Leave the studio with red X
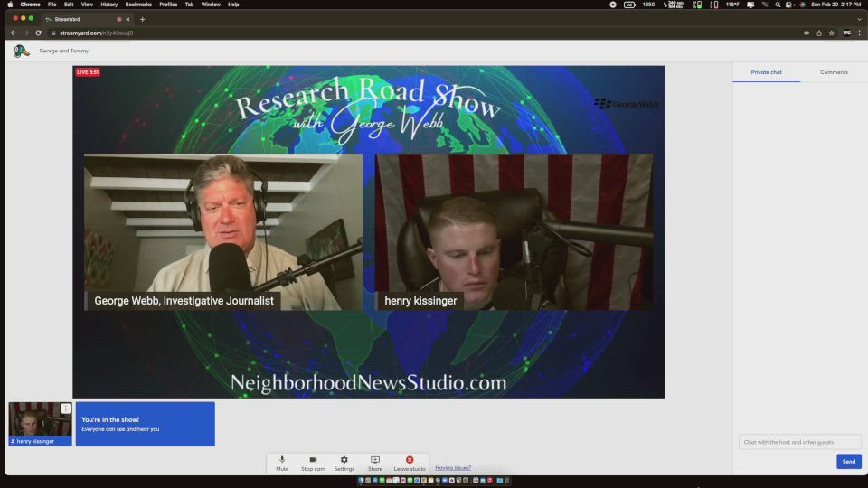The height and width of the screenshot is (488, 868). coord(410,463)
